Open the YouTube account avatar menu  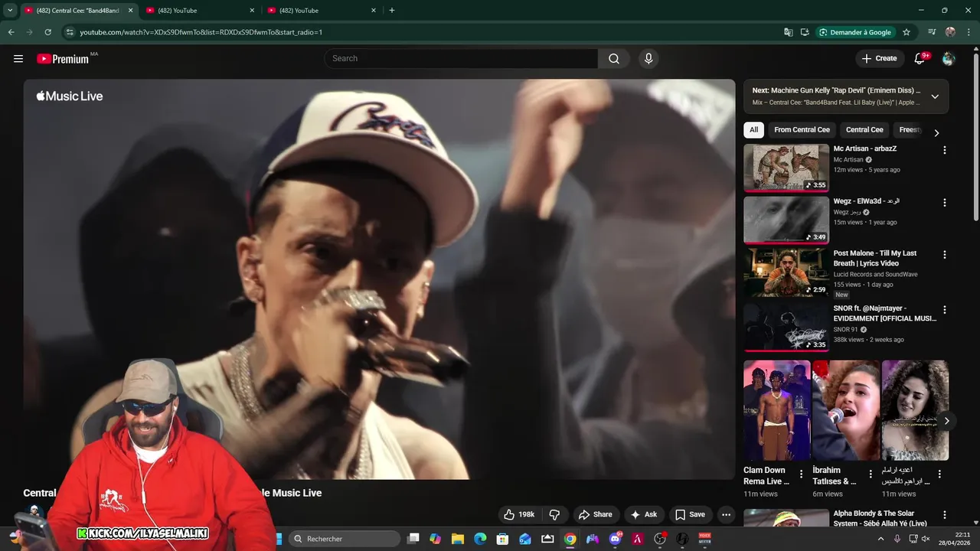pos(949,58)
